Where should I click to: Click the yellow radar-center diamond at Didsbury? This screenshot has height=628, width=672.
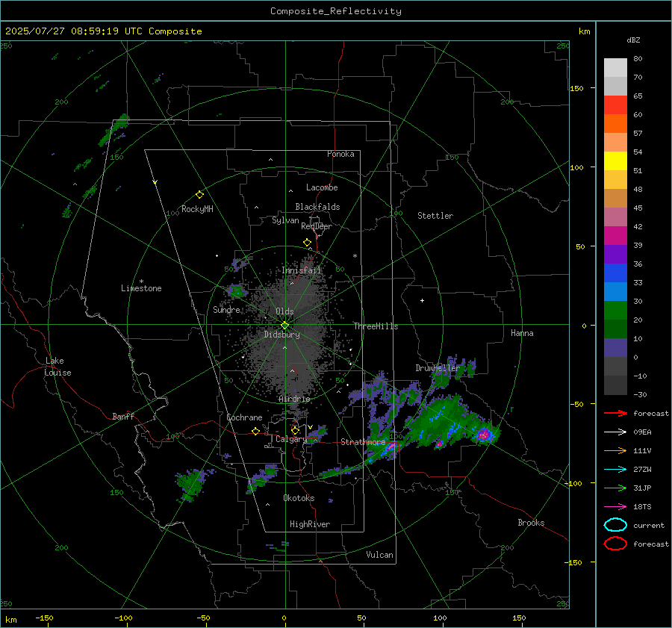[x=285, y=326]
